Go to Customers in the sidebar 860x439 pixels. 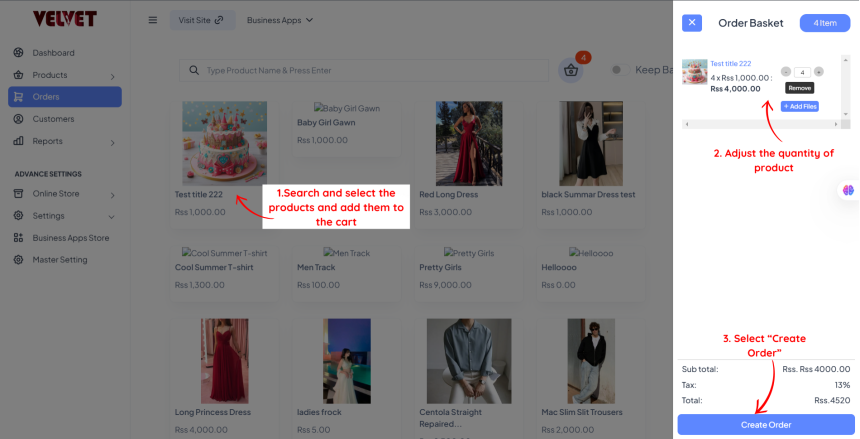coord(53,119)
